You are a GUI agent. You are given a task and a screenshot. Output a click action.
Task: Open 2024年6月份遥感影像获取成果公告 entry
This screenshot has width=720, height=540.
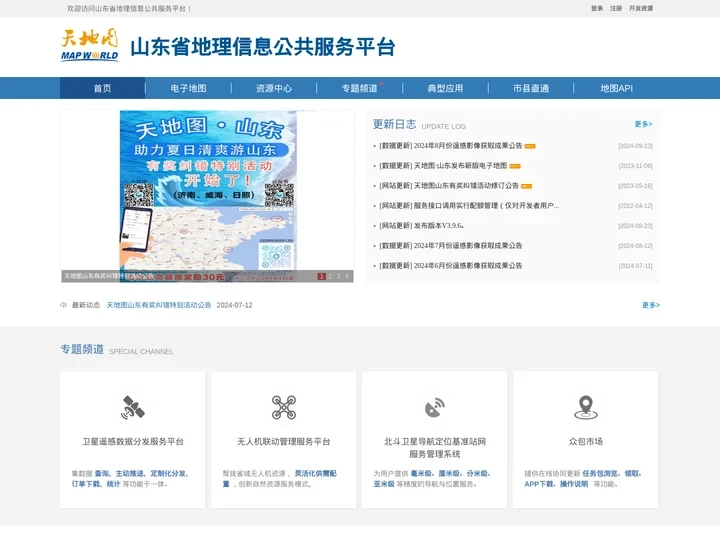[x=451, y=265]
